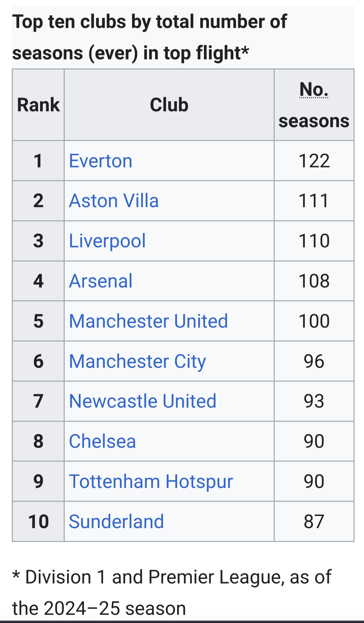364x623 pixels.
Task: Open the Everton club link
Action: point(100,161)
